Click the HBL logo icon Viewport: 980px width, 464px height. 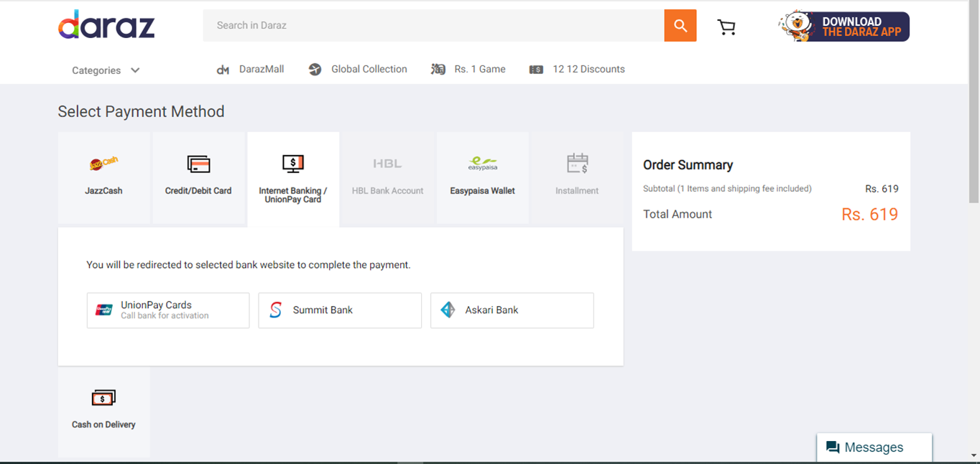[x=387, y=164]
